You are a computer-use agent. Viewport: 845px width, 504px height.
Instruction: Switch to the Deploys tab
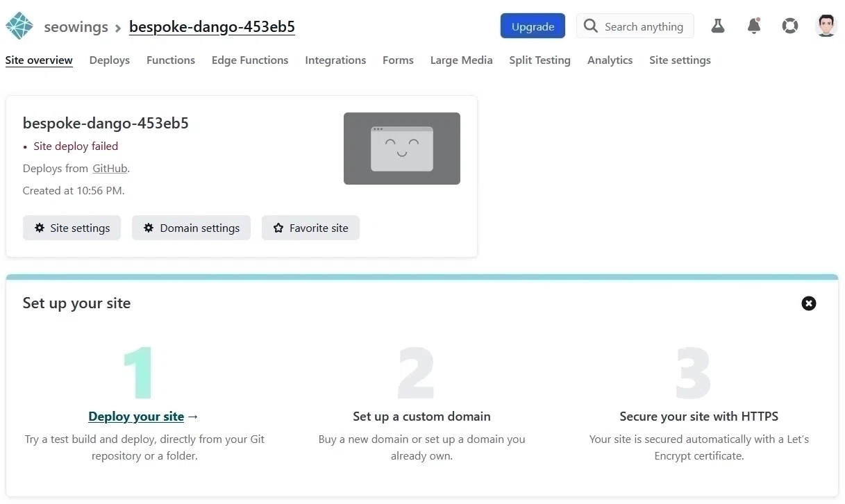pos(110,60)
